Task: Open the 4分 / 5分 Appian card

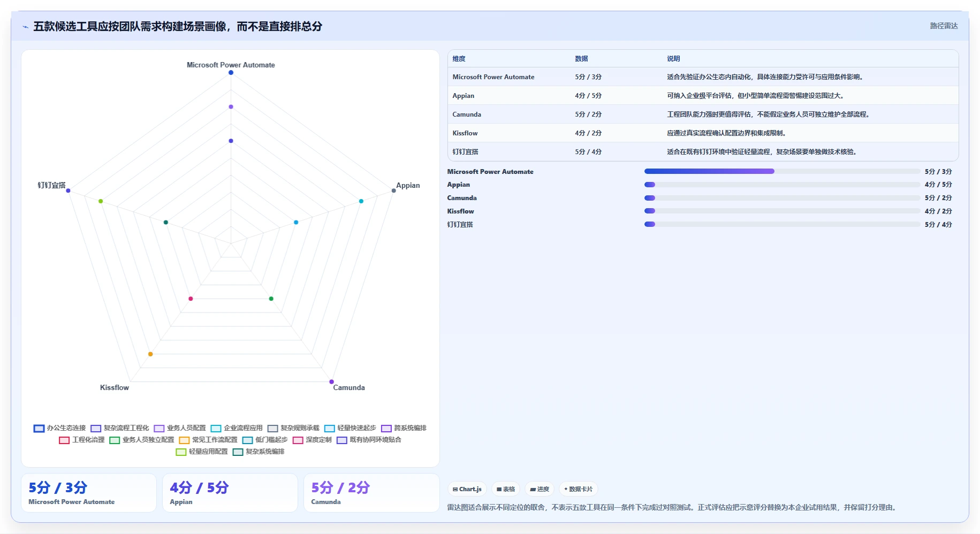Action: coord(230,493)
